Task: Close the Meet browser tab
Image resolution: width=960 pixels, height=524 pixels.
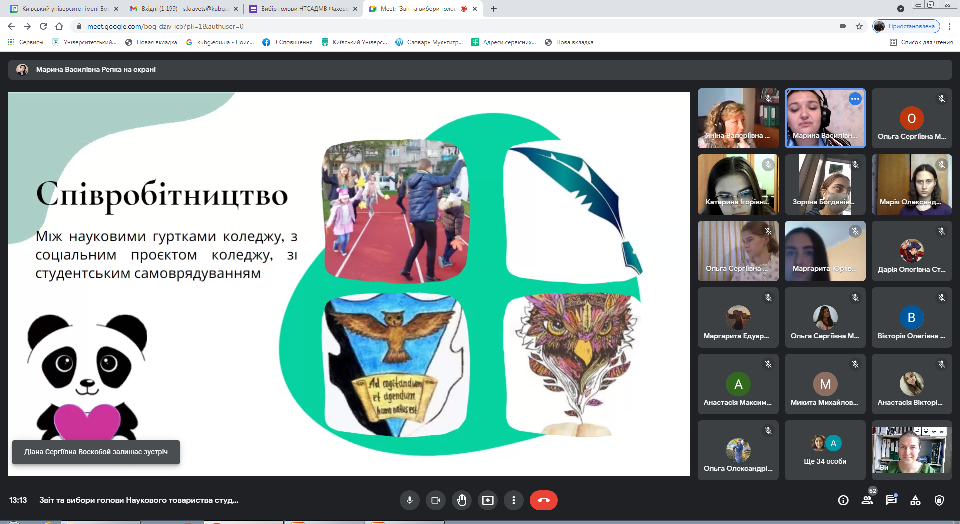Action: click(474, 9)
